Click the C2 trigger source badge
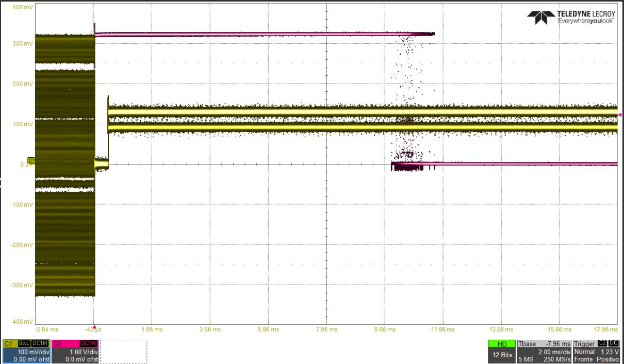The height and width of the screenshot is (364, 624). tap(601, 343)
